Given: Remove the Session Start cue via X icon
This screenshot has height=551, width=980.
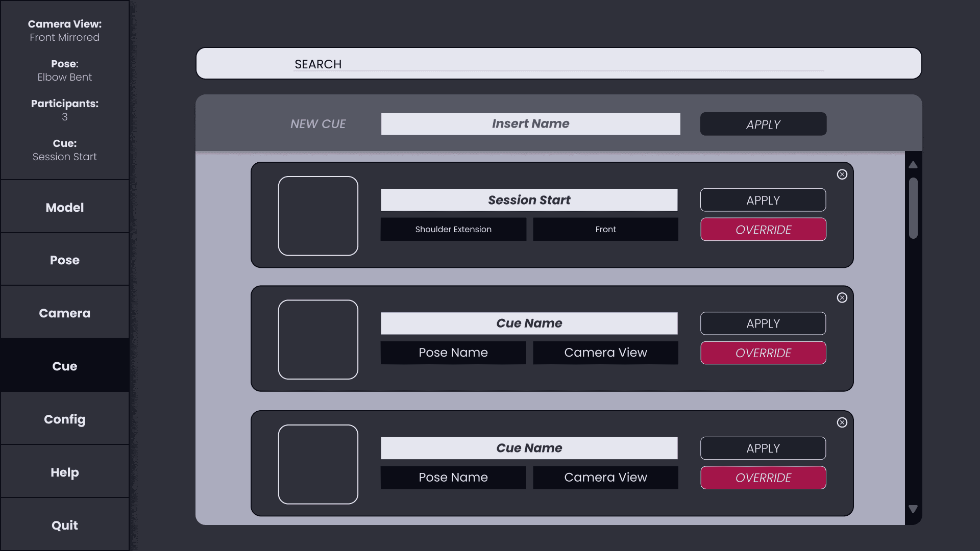Looking at the screenshot, I should point(842,174).
